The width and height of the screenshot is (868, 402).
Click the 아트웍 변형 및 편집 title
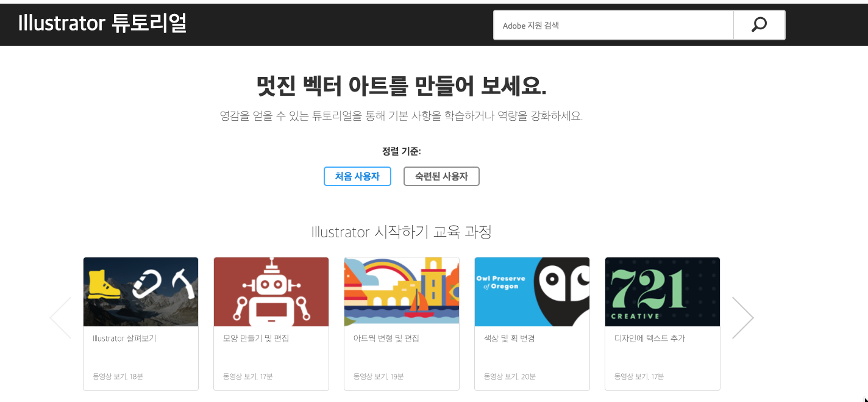tap(386, 338)
